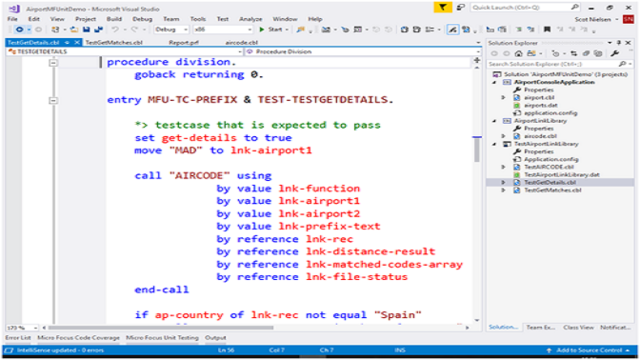Close the TestGetDetails.cbl editor tab
Screen dimensions: 640x360
click(77, 42)
